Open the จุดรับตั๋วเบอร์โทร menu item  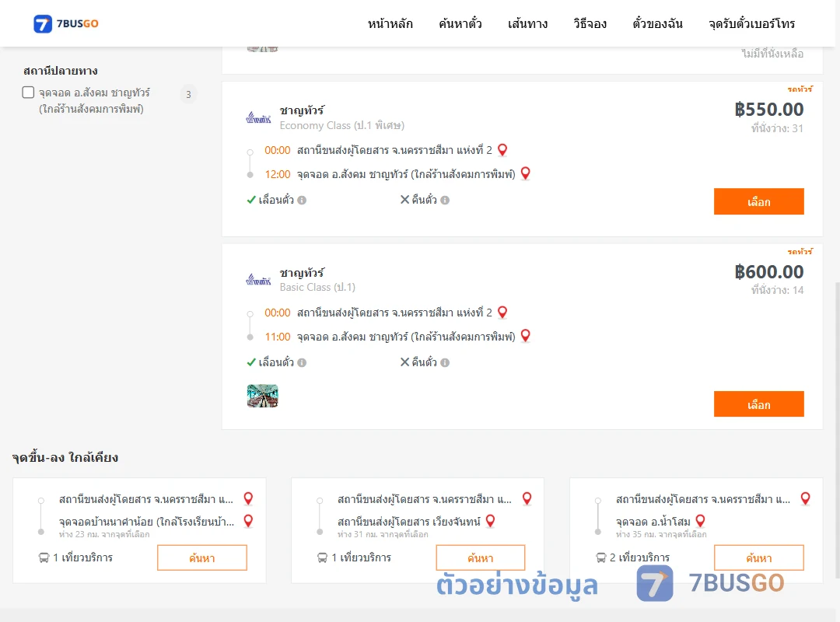click(x=751, y=23)
